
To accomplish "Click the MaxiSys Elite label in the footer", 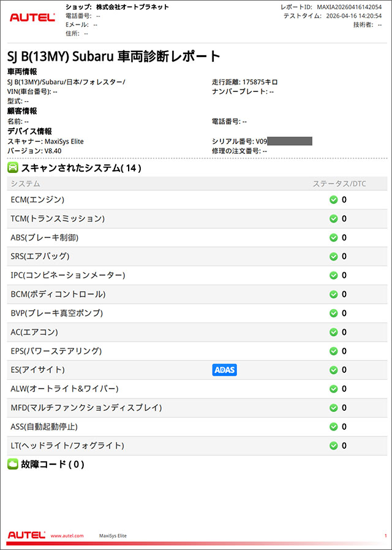I will [113, 536].
